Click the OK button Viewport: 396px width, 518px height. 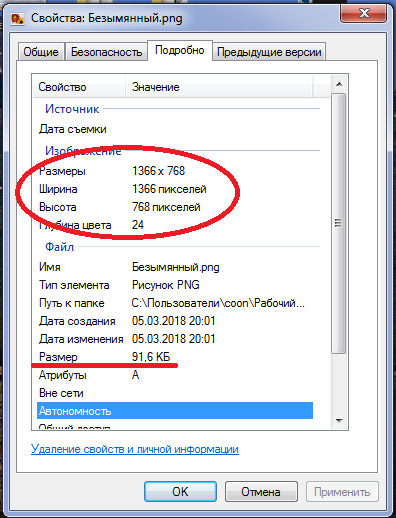[x=180, y=491]
